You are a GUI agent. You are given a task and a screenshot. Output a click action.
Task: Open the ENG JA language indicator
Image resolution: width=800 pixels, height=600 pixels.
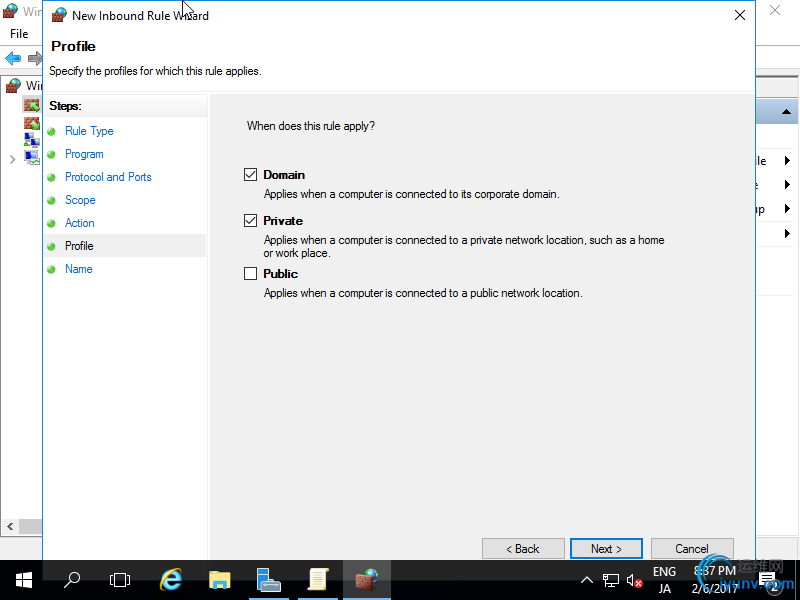(x=664, y=580)
